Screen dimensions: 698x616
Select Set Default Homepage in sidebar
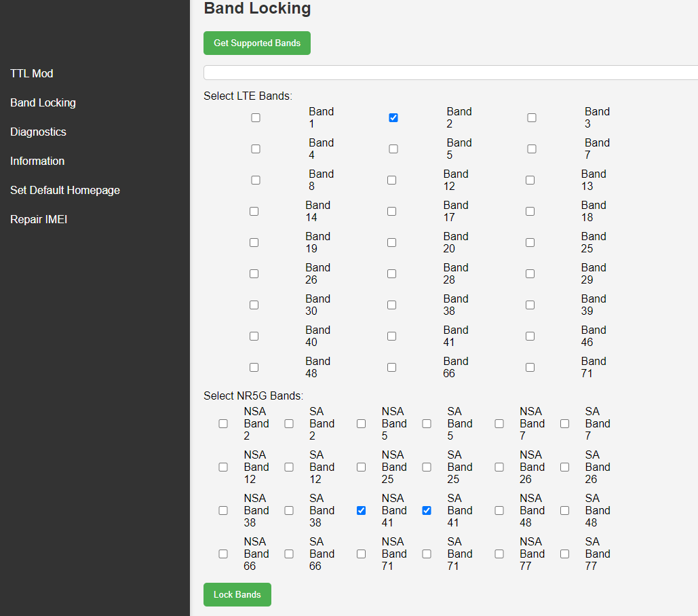pos(65,190)
